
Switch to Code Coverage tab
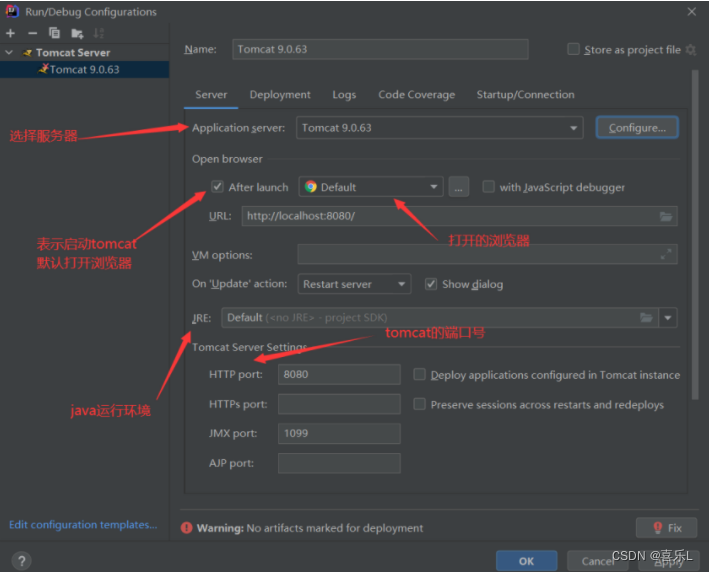click(416, 95)
